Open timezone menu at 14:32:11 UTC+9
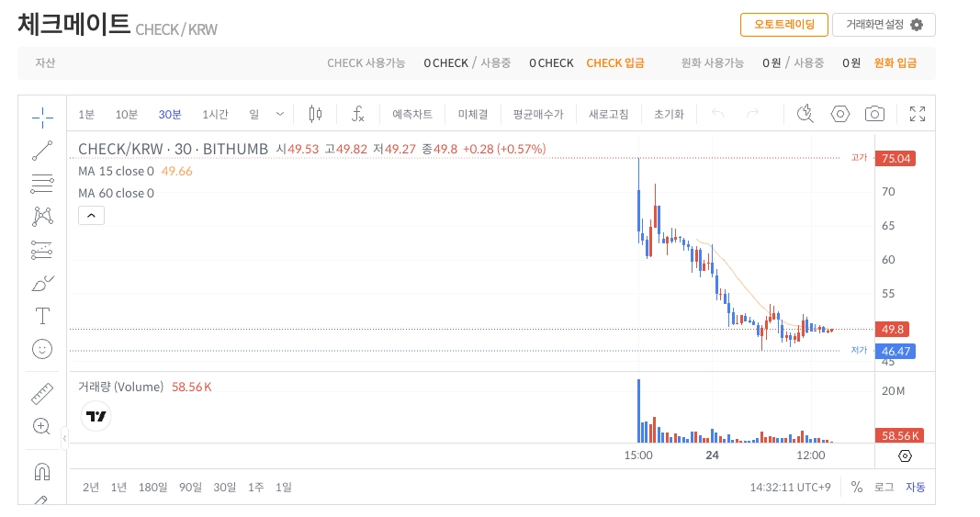The image size is (980, 517). (790, 487)
